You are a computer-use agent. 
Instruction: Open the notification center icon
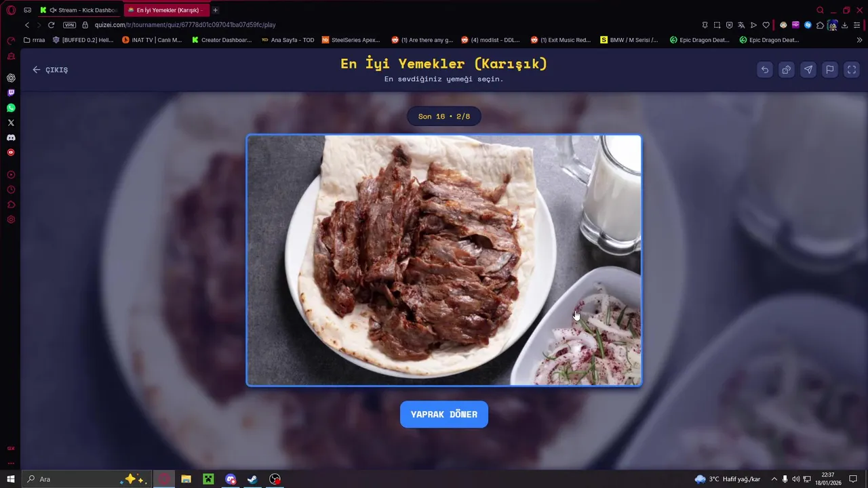pyautogui.click(x=854, y=479)
